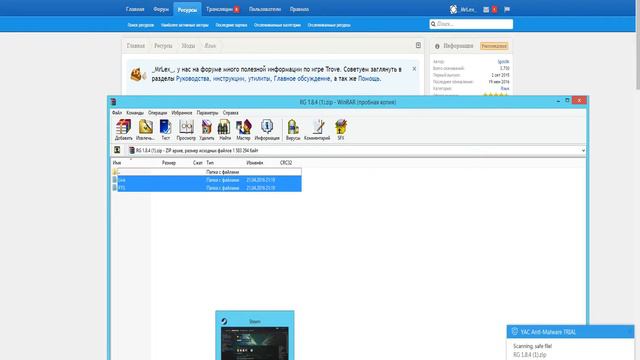Launch the Мастер (Wizard) tool
Image resolution: width=640 pixels, height=360 pixels.
[x=243, y=130]
